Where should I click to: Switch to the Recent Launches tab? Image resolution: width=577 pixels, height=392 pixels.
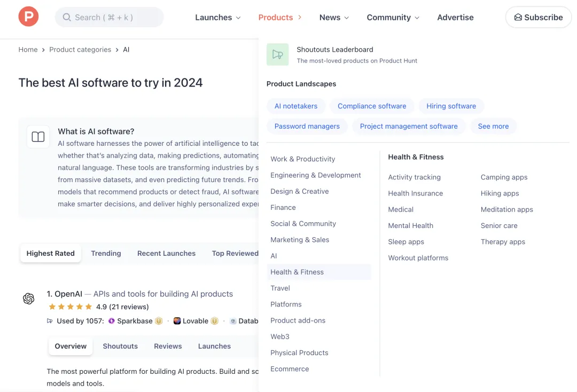pos(166,253)
